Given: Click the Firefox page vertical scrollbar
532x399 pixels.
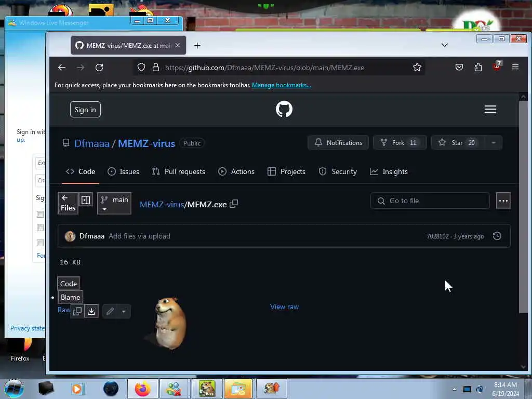Looking at the screenshot, I should coord(523,207).
